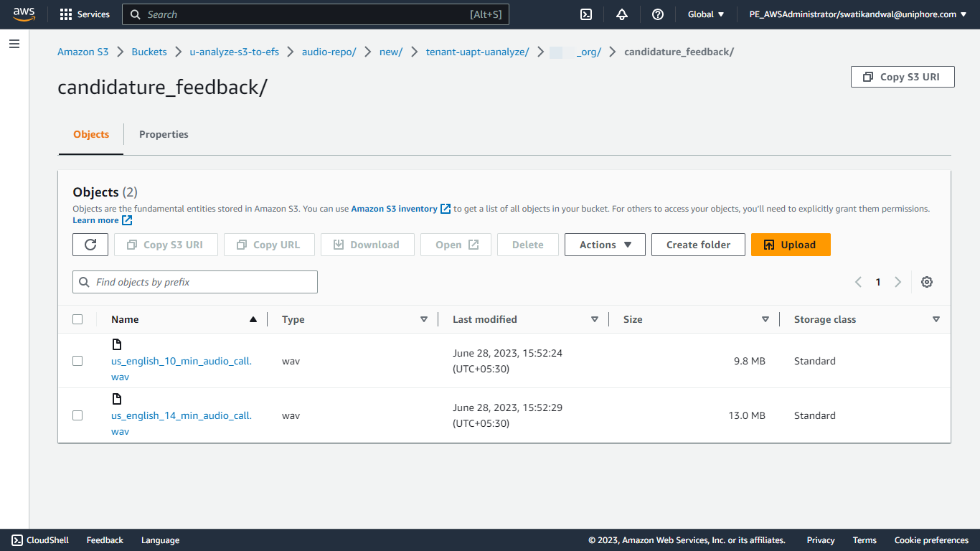This screenshot has height=551, width=980.
Task: Check the box for us_english_10_min_audio_call.wav
Action: click(x=77, y=361)
